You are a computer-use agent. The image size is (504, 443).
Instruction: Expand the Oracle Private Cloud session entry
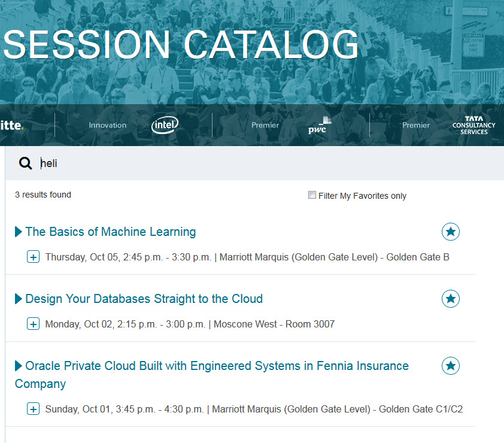(x=18, y=366)
